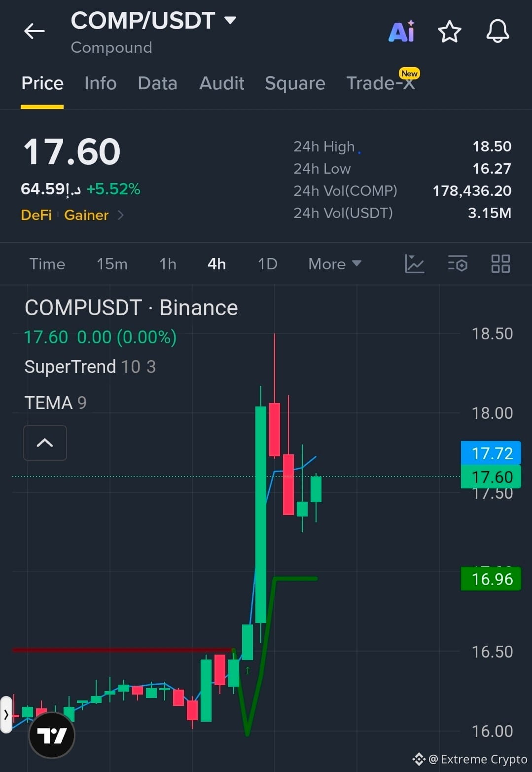Click the large 17.60 price text

click(72, 151)
